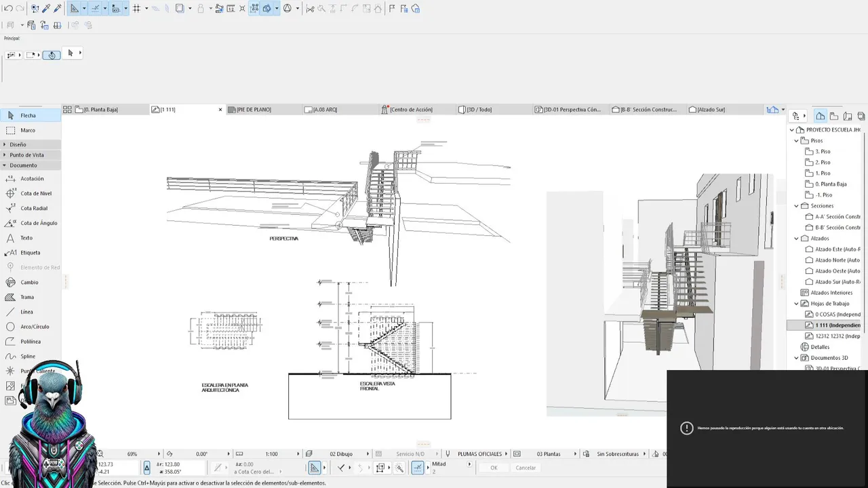The height and width of the screenshot is (488, 868).
Task: Select the Línea tool
Action: coord(31,312)
